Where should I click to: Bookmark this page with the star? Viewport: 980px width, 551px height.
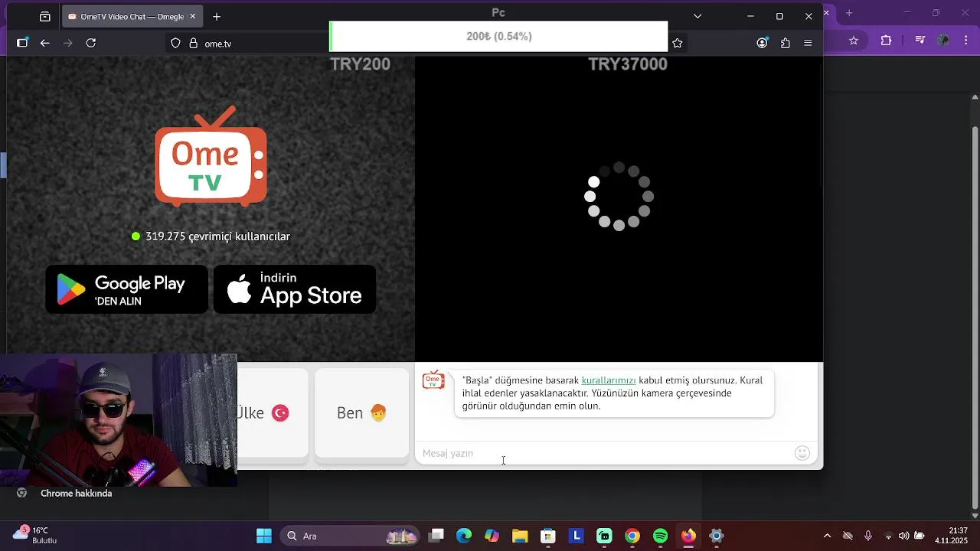677,44
